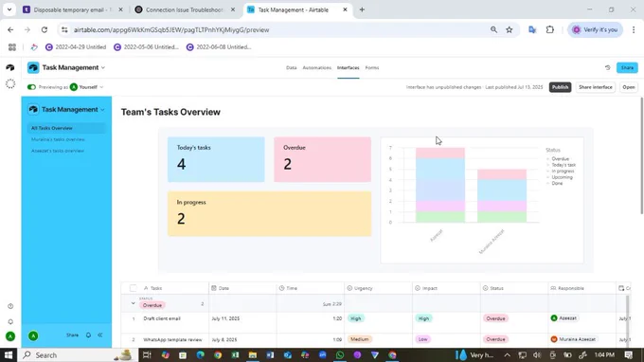Open WhatsApp from the taskbar
Image resolution: width=644 pixels, height=362 pixels.
pyautogui.click(x=340, y=355)
